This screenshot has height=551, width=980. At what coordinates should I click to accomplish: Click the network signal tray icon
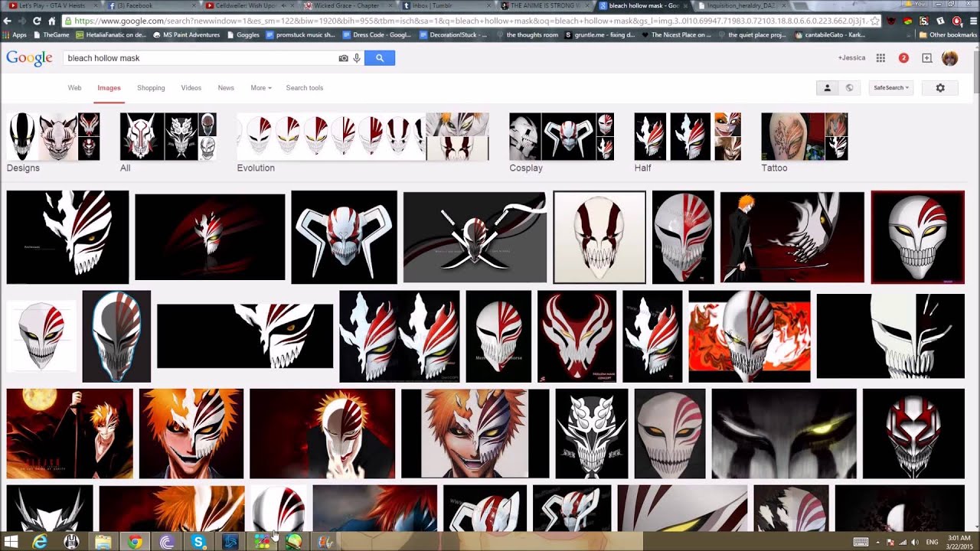(903, 542)
